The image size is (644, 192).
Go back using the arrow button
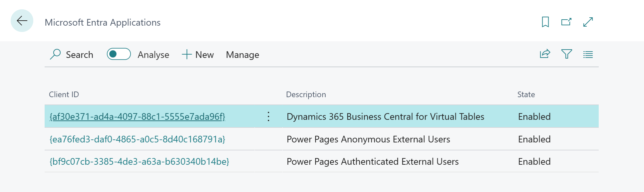[22, 21]
